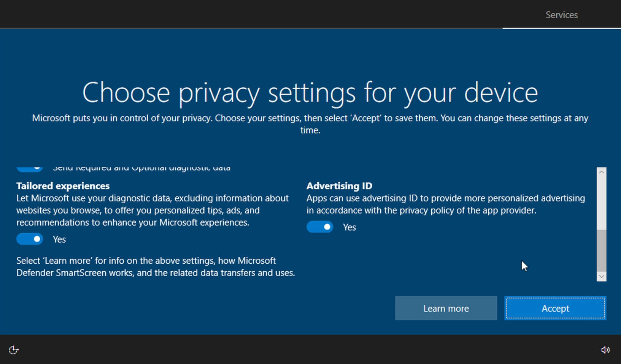
Task: Click the Advertising ID heading
Action: 339,186
